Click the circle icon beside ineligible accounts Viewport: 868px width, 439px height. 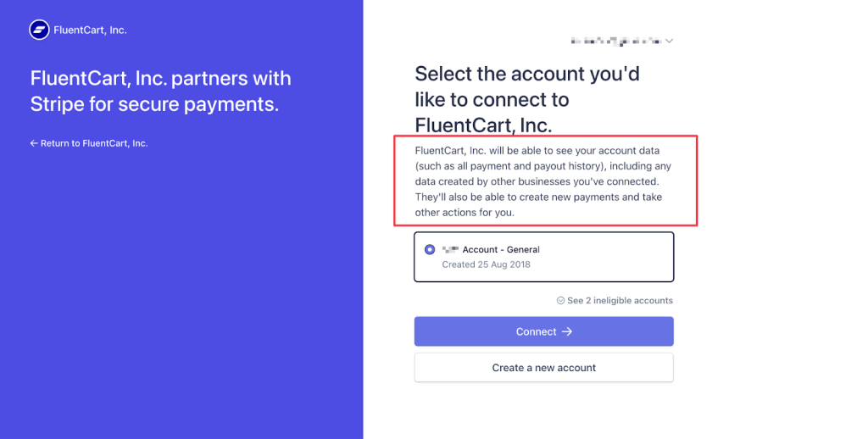click(560, 301)
